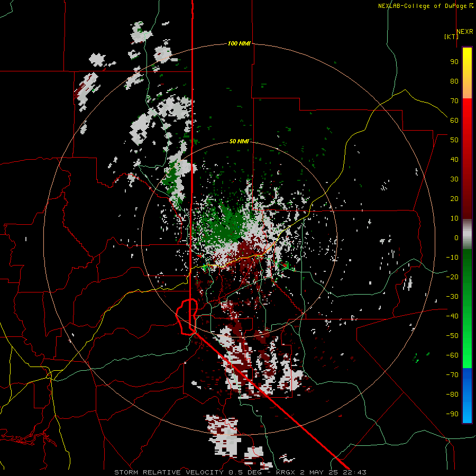Click the 10 value on the velocity scale
Image resolution: width=476 pixels, height=476 pixels.
coord(454,218)
